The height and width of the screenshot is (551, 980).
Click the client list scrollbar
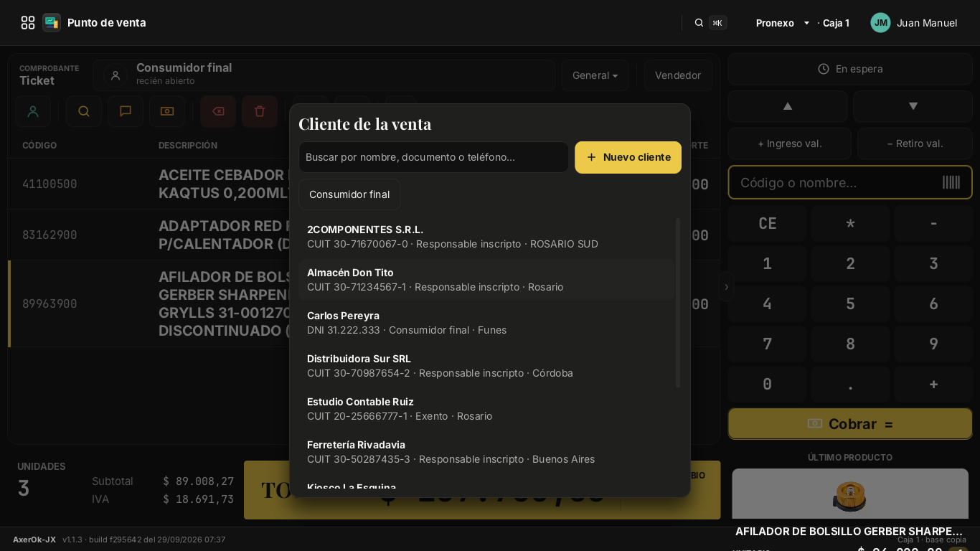(x=678, y=303)
